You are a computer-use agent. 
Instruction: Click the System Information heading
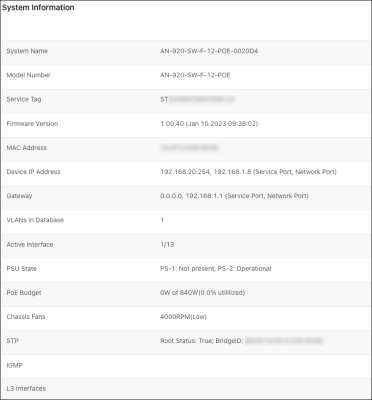38,8
